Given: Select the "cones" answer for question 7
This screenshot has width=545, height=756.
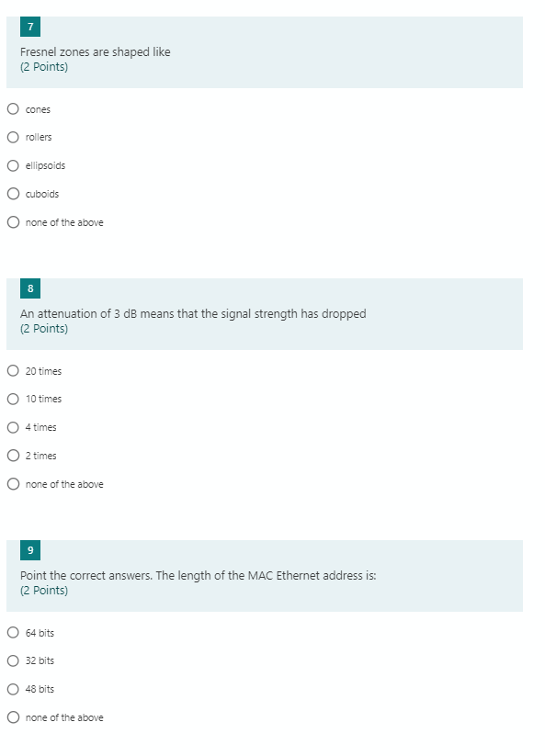Looking at the screenshot, I should [12, 109].
